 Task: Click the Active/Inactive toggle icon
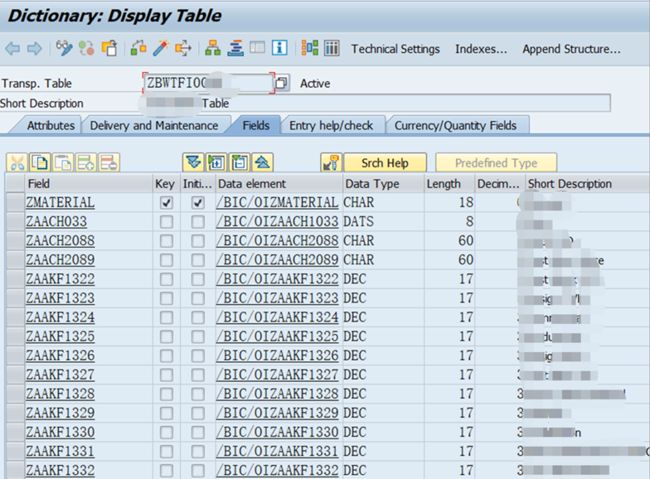pyautogui.click(x=87, y=48)
